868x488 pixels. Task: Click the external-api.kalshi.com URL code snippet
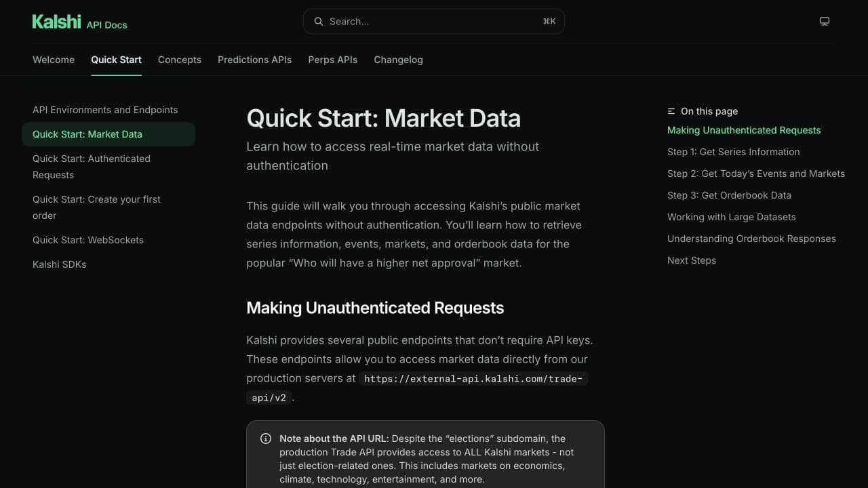[473, 378]
